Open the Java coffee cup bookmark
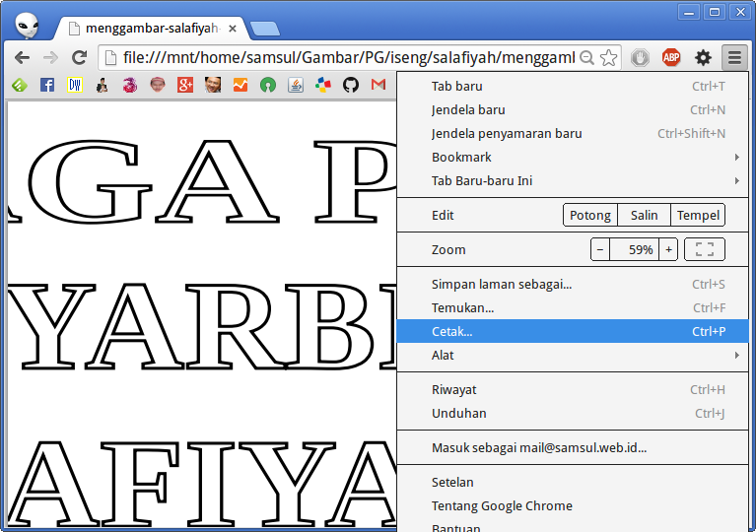This screenshot has height=532, width=756. pos(296,86)
